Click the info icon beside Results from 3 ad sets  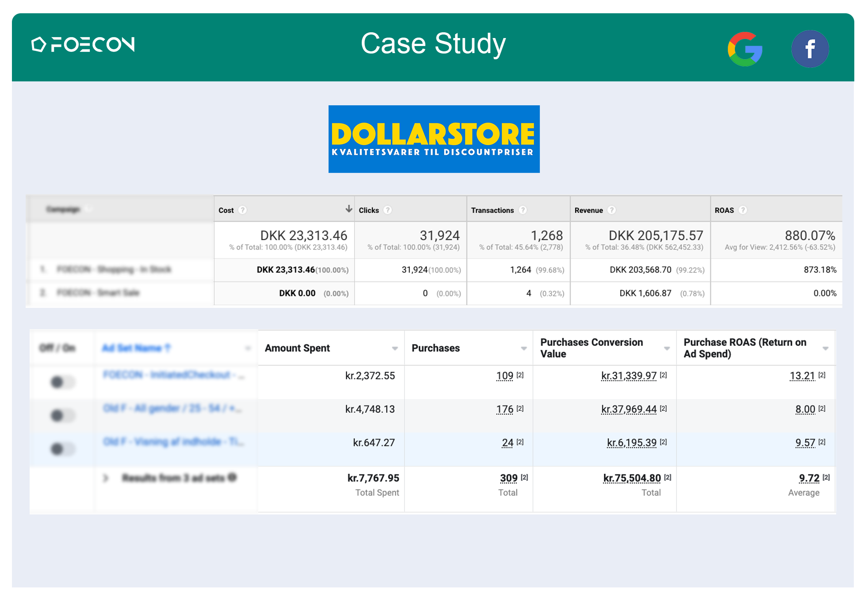pos(233,477)
